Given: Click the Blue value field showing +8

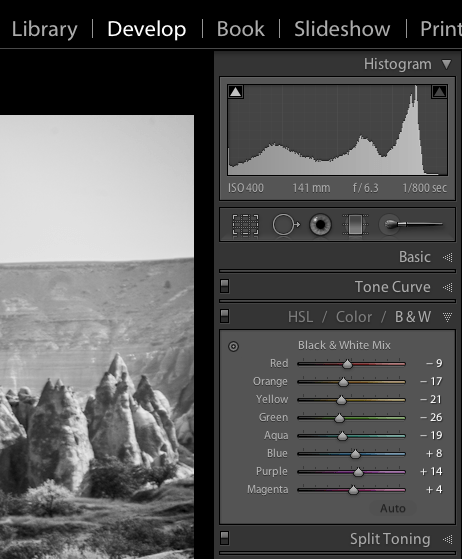Looking at the screenshot, I should [x=434, y=453].
